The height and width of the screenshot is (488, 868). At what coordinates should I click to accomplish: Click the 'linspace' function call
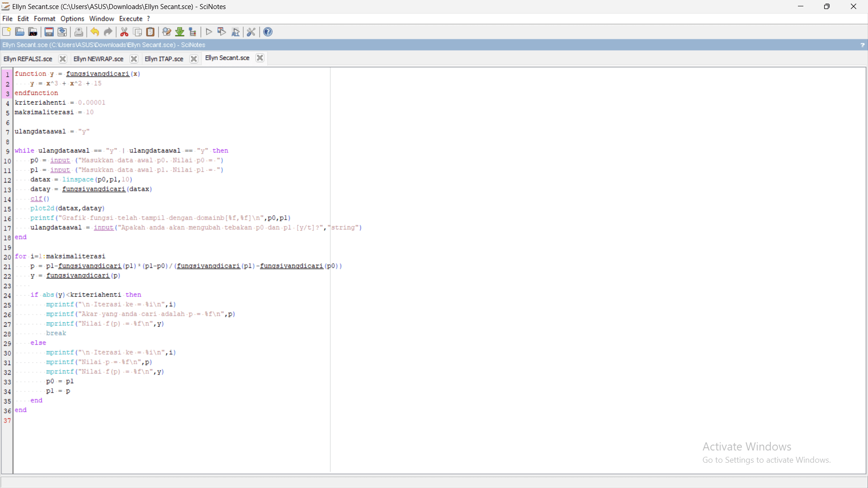tap(78, 179)
